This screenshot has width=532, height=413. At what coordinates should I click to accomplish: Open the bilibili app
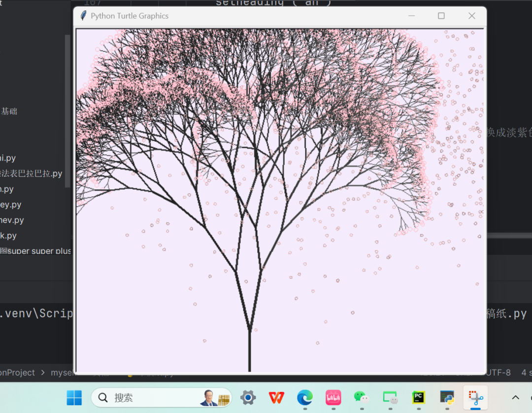(333, 398)
